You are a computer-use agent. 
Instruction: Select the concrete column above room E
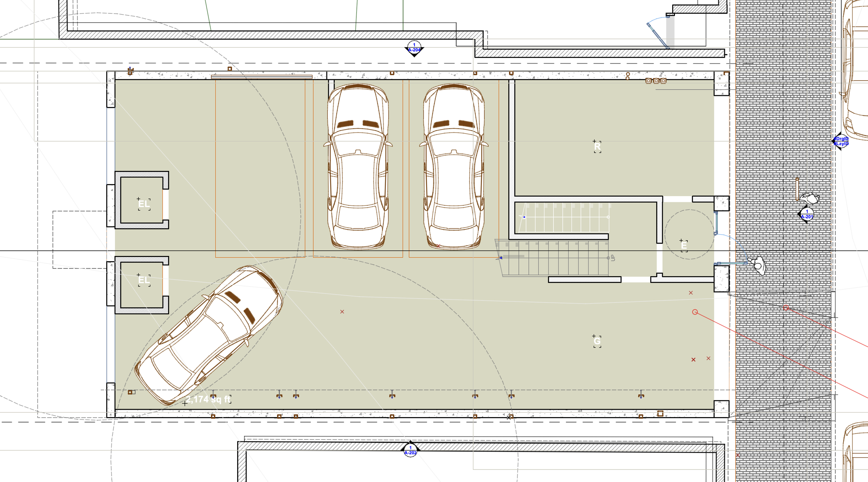[721, 203]
